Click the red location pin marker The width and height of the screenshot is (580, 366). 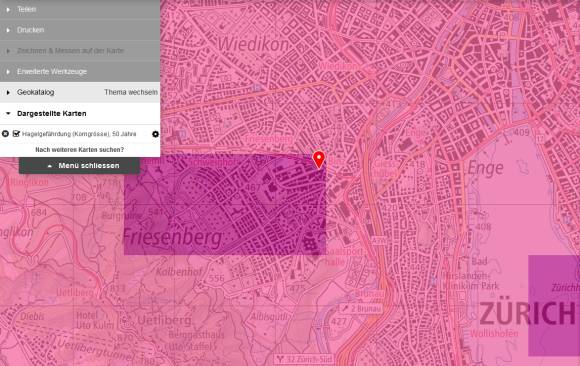pos(318,160)
